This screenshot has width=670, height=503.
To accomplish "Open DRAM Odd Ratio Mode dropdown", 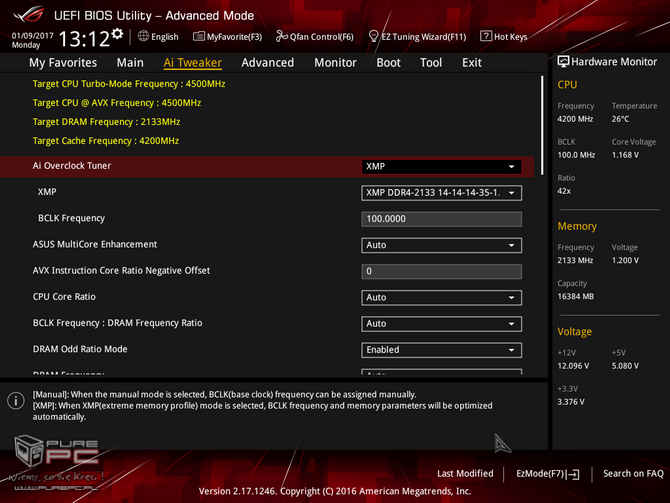I will (x=441, y=350).
